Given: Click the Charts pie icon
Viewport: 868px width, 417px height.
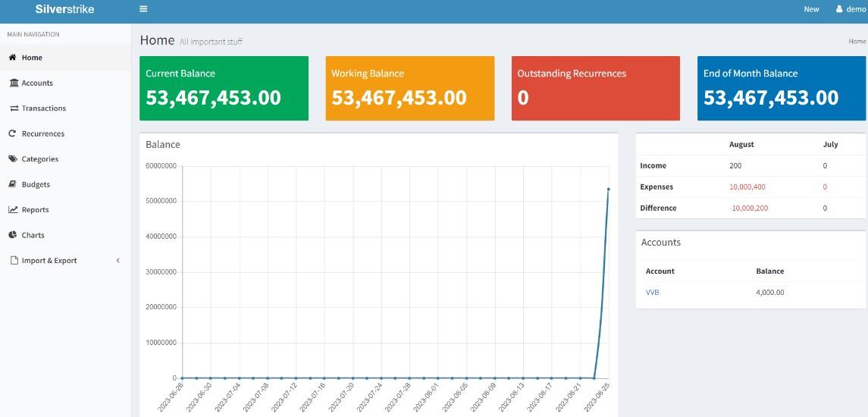Looking at the screenshot, I should click(x=13, y=235).
